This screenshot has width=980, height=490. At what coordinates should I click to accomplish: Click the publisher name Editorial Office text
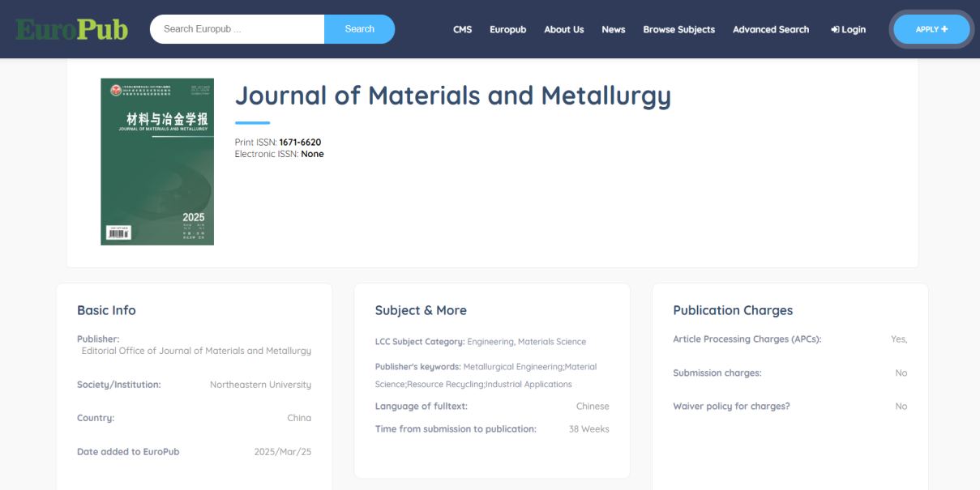(x=196, y=351)
